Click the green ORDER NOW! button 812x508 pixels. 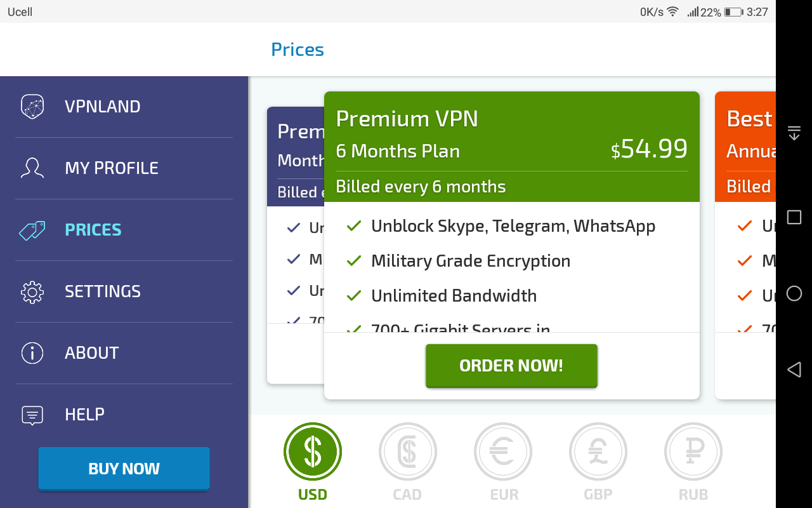511,366
